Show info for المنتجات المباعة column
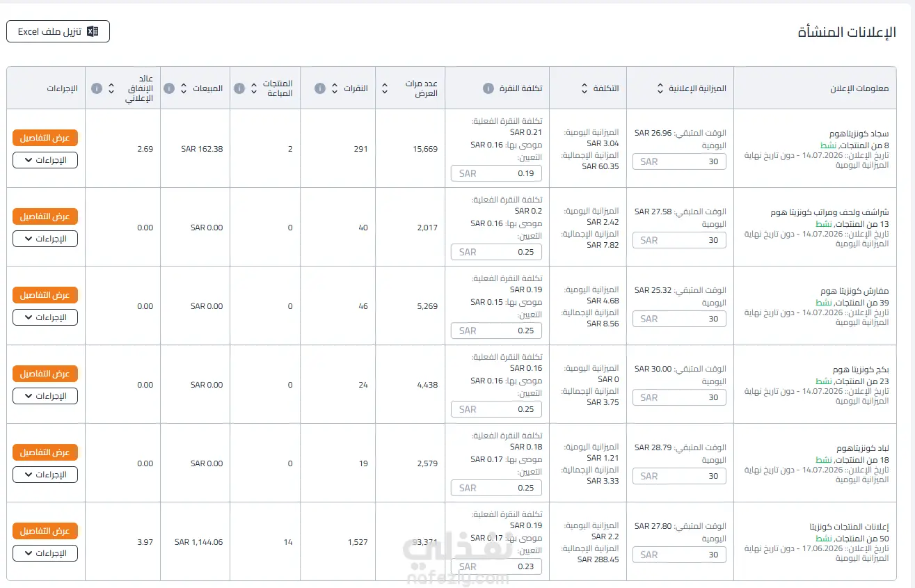Image resolution: width=915 pixels, height=588 pixels. (239, 88)
